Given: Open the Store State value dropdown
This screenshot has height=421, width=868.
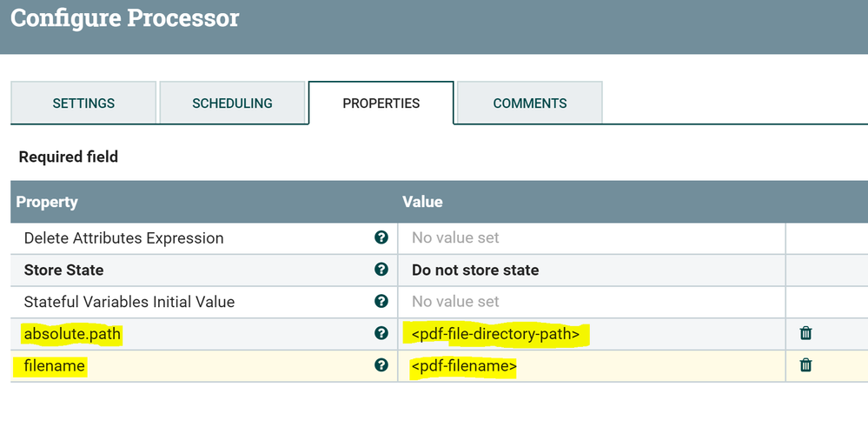Looking at the screenshot, I should click(591, 270).
